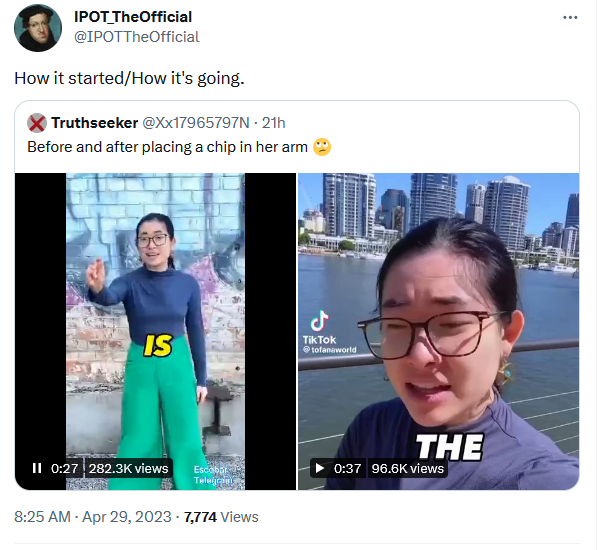Viewport: 607px width, 550px height.
Task: Play the right video with TikTok watermark
Action: click(320, 468)
